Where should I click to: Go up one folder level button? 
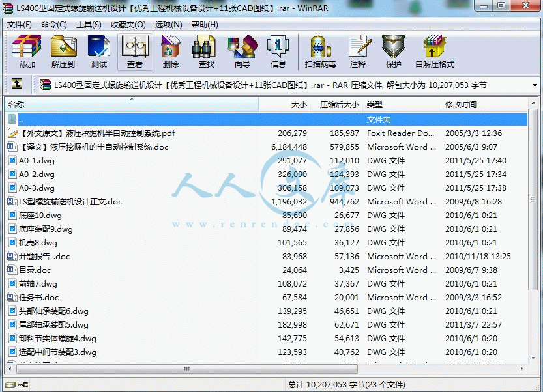17,84
